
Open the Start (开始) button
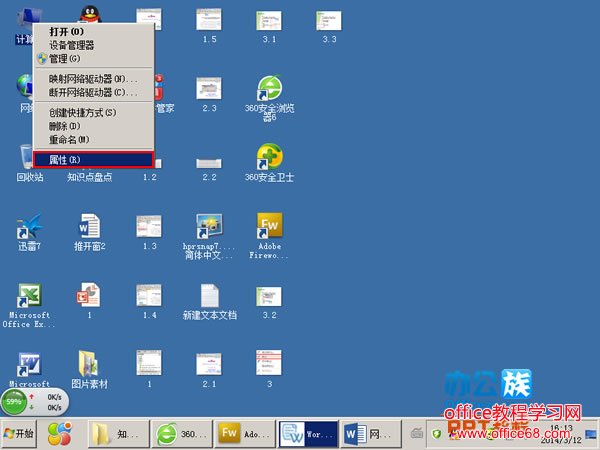19,434
